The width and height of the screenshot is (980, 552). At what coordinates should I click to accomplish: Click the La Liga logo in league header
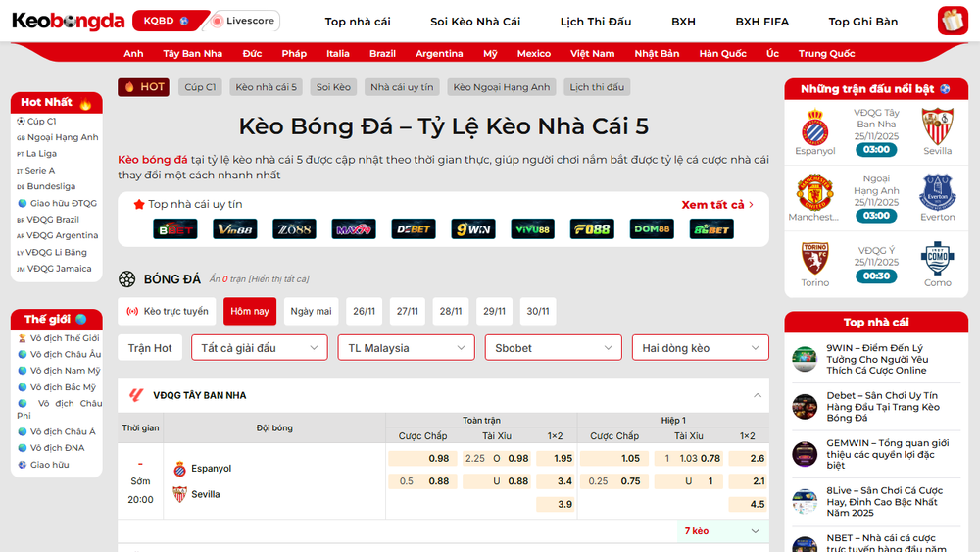click(x=136, y=395)
